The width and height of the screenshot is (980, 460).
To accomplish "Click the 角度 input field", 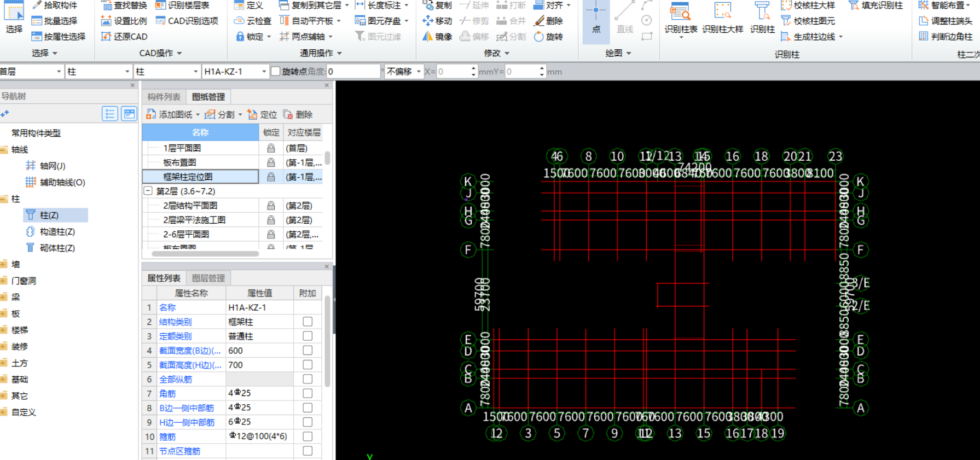I will (352, 72).
